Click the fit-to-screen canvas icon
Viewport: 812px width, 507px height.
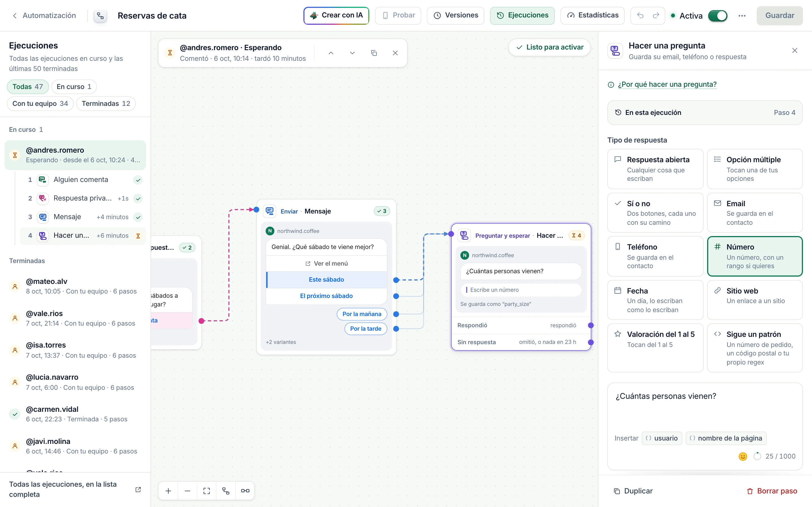pyautogui.click(x=207, y=491)
